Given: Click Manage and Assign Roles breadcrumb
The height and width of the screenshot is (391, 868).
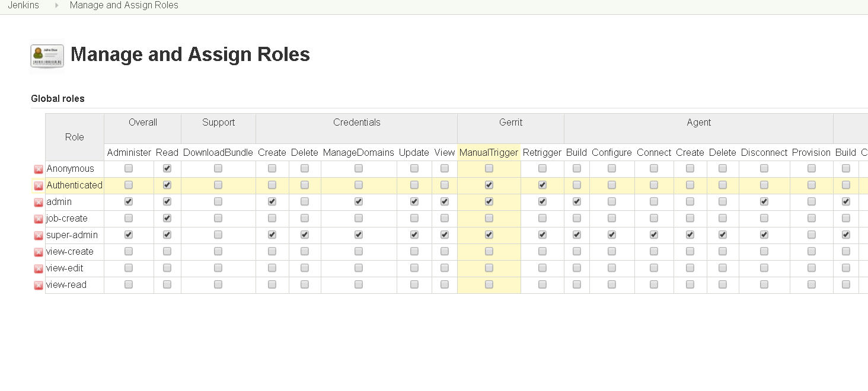Looking at the screenshot, I should (x=124, y=5).
